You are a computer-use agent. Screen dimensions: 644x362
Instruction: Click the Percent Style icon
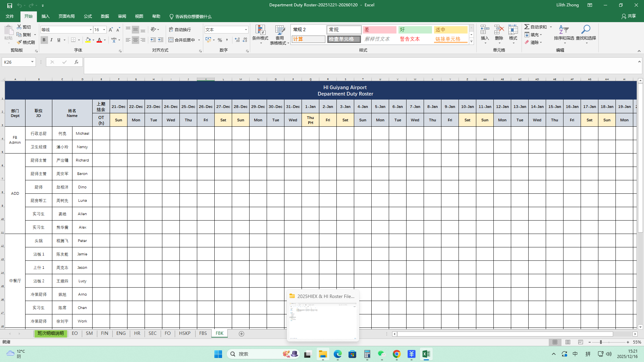220,40
